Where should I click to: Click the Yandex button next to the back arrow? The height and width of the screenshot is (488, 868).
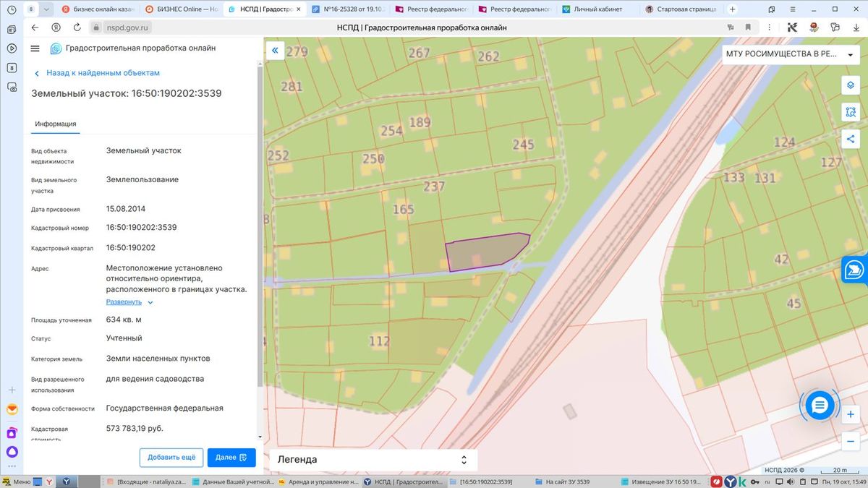tap(56, 27)
